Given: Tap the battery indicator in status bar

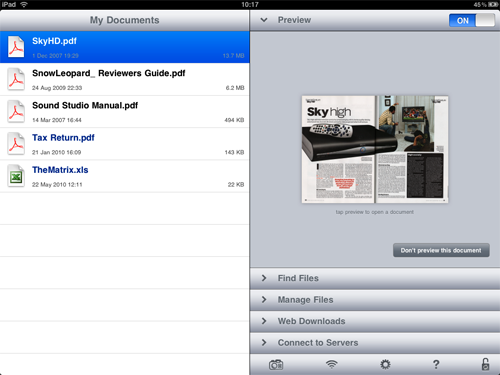Looking at the screenshot, I should 493,5.
